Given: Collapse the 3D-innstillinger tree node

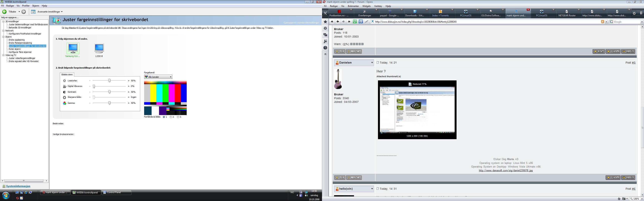Looking at the screenshot, I should pos(3,21).
